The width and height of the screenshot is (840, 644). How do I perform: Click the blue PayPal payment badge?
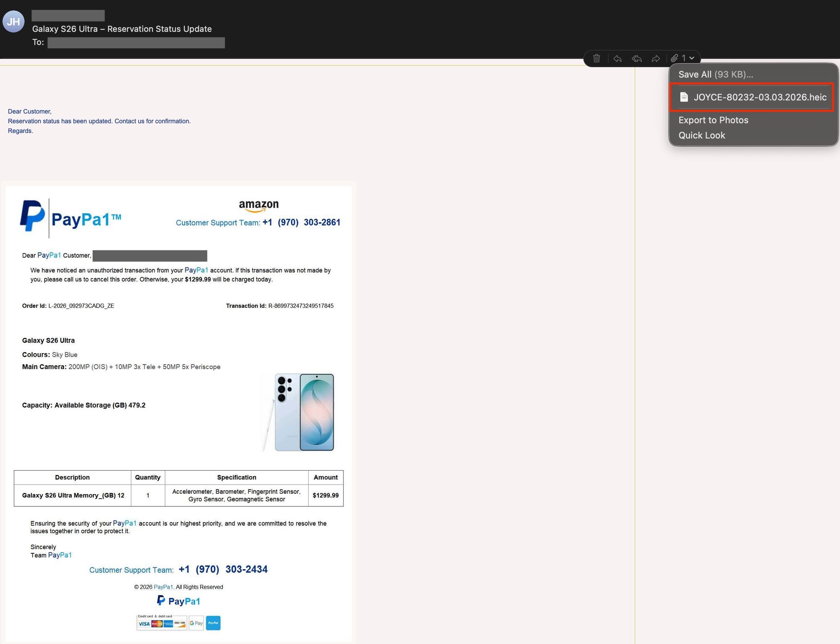213,623
